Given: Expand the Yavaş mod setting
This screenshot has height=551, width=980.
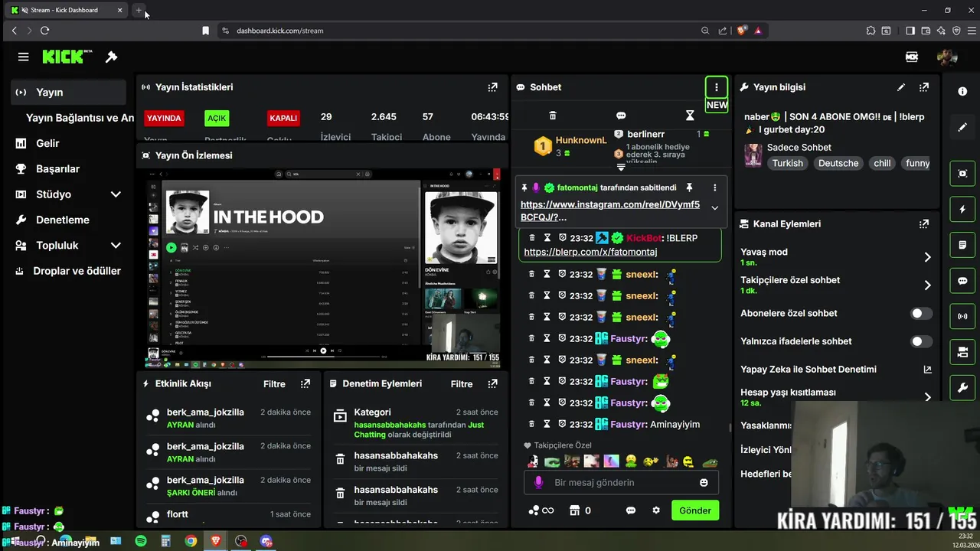Looking at the screenshot, I should click(x=927, y=257).
